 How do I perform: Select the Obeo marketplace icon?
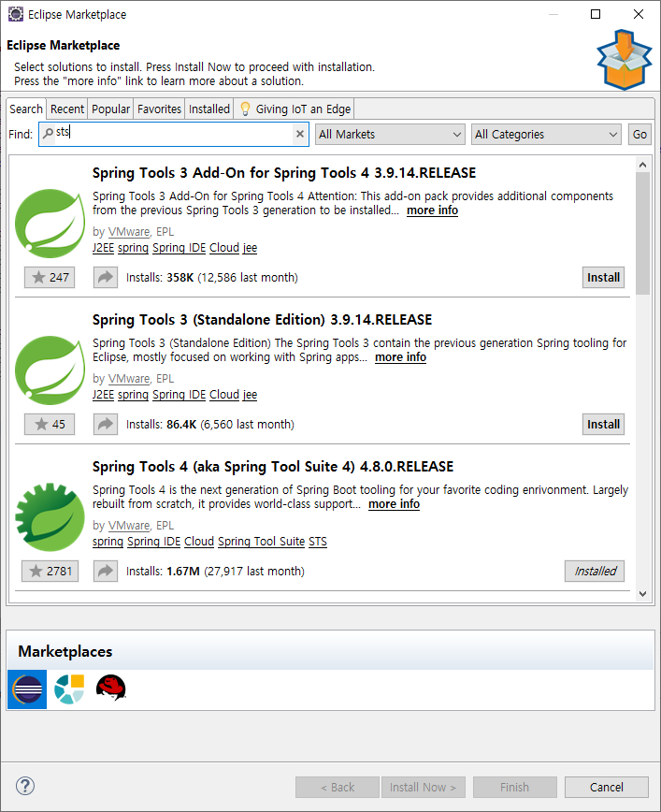[x=69, y=689]
